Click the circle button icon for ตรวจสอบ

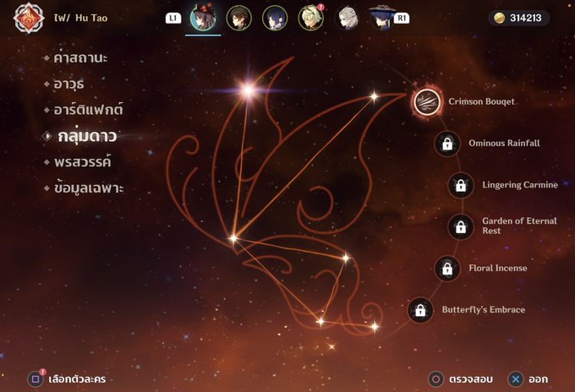436,378
